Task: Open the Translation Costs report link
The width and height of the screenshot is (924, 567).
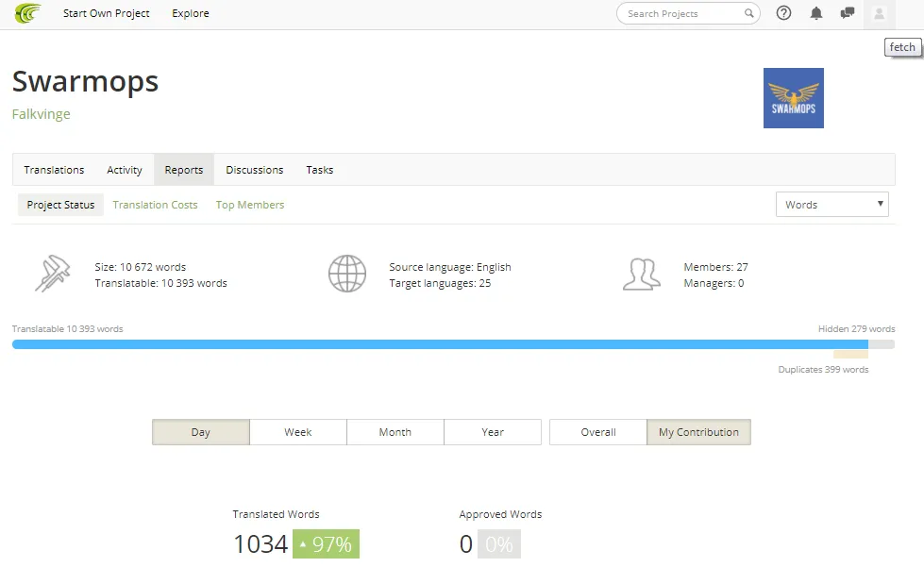Action: (x=155, y=205)
